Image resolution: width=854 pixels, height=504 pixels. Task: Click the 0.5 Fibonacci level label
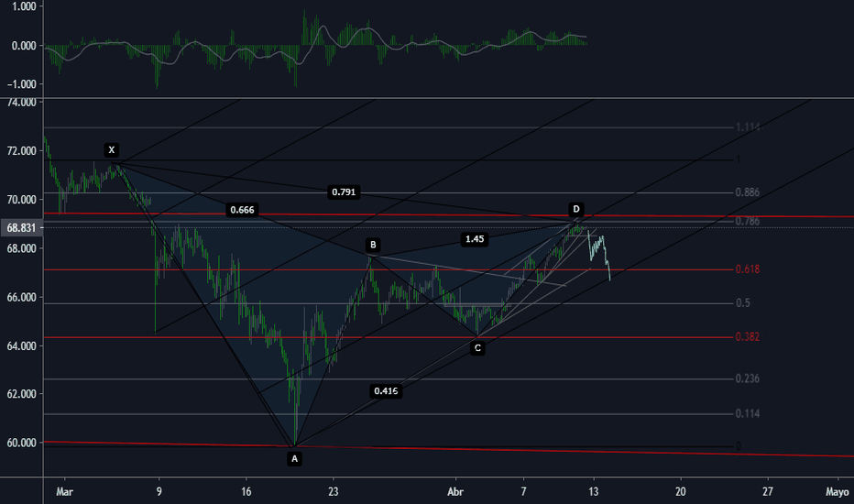point(743,303)
